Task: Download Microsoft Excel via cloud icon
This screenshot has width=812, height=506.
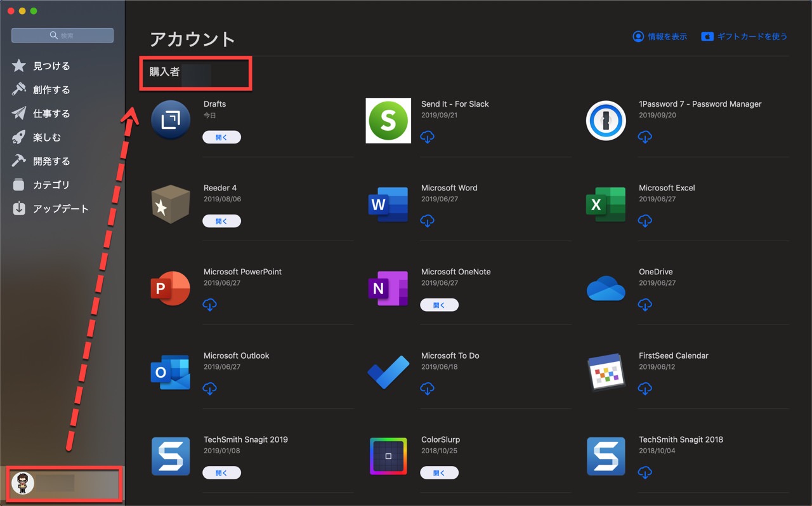Action: click(x=645, y=220)
